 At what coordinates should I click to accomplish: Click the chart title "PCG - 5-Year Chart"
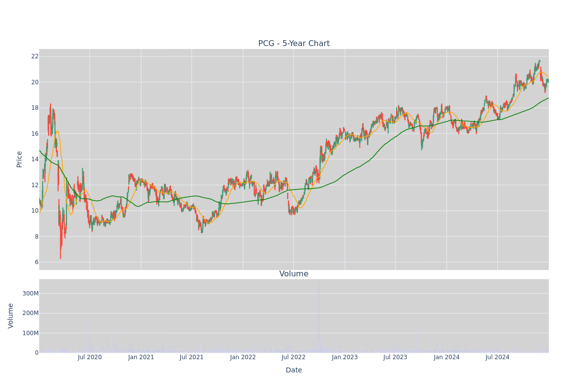pyautogui.click(x=294, y=44)
